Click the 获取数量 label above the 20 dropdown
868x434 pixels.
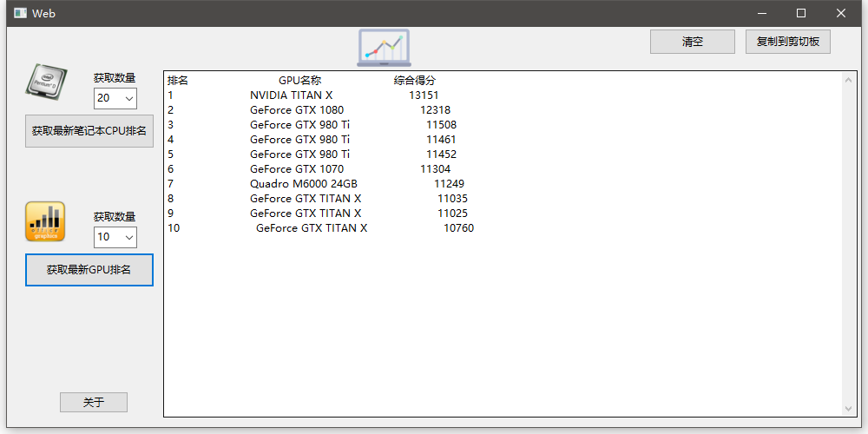pos(115,78)
